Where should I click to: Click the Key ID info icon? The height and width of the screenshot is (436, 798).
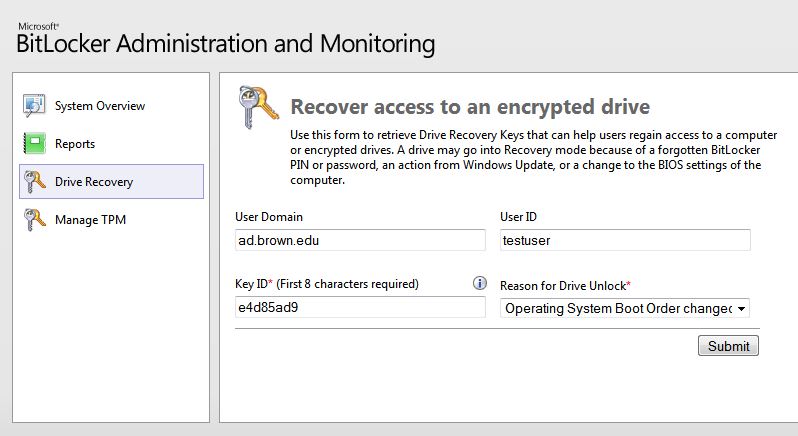click(x=479, y=283)
